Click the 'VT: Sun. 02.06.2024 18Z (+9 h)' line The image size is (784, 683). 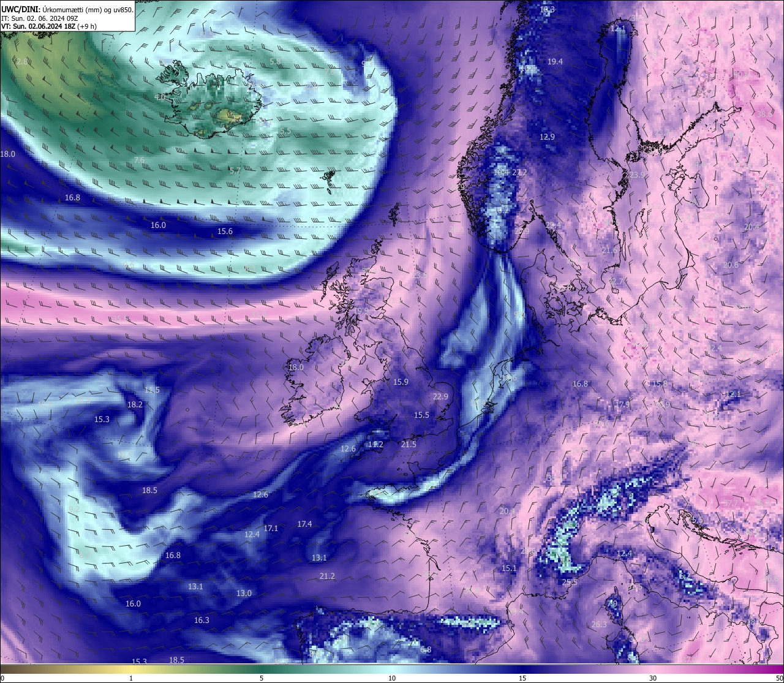49,26
